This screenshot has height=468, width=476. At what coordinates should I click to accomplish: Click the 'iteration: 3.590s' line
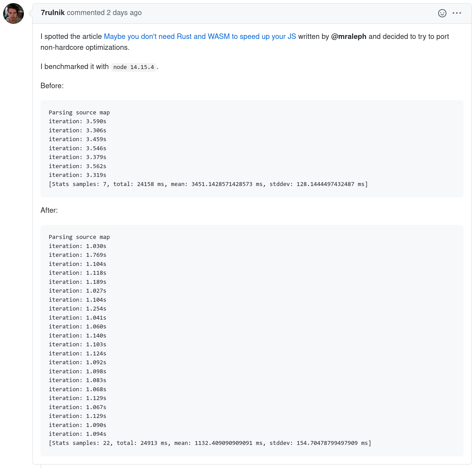[x=78, y=121]
